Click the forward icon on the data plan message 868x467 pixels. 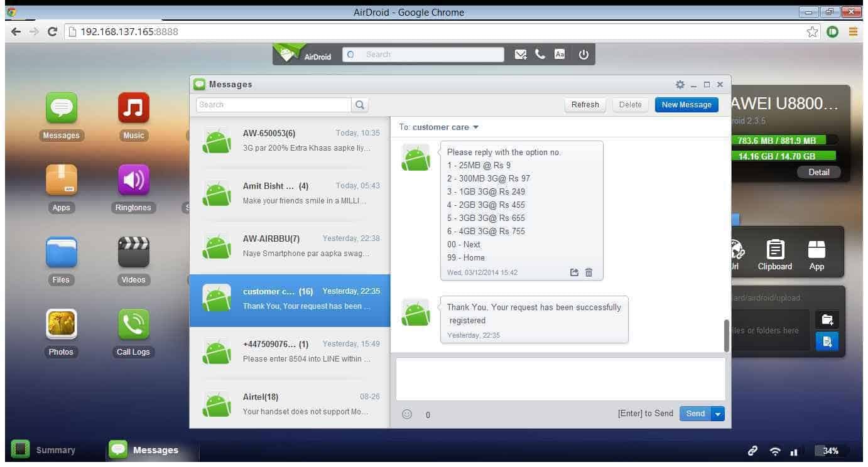click(x=574, y=272)
